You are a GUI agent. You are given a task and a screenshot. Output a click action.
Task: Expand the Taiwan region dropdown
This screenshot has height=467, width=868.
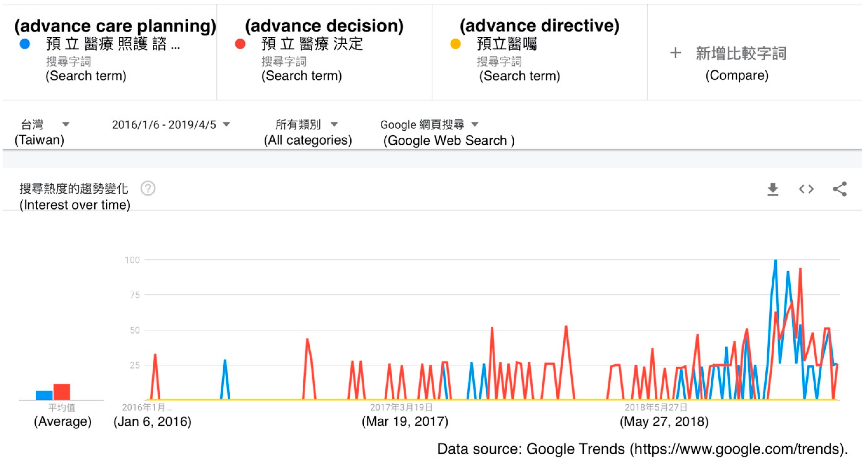[66, 124]
